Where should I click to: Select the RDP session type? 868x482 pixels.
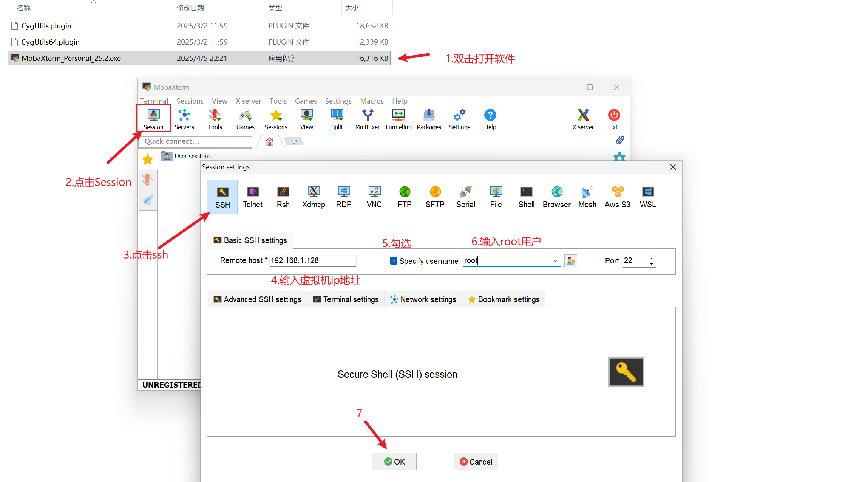coord(344,197)
